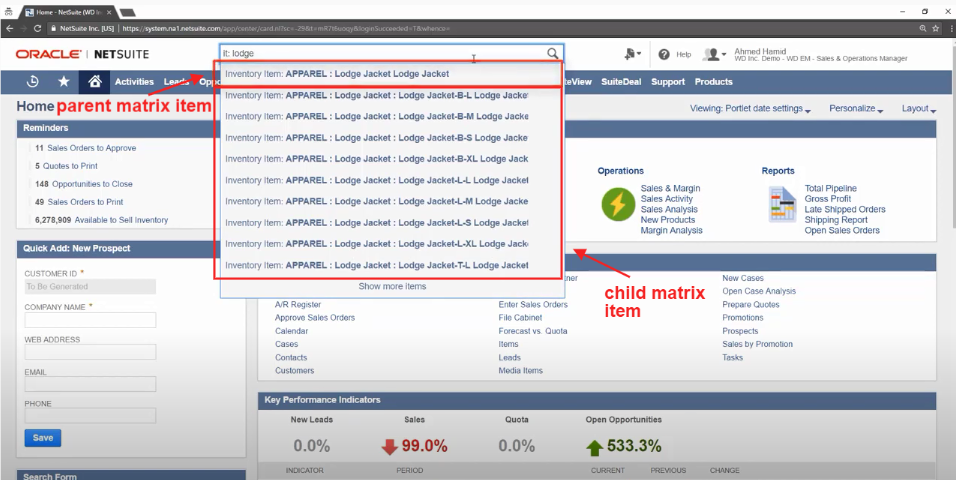
Task: Click the Help text link
Action: (x=683, y=54)
